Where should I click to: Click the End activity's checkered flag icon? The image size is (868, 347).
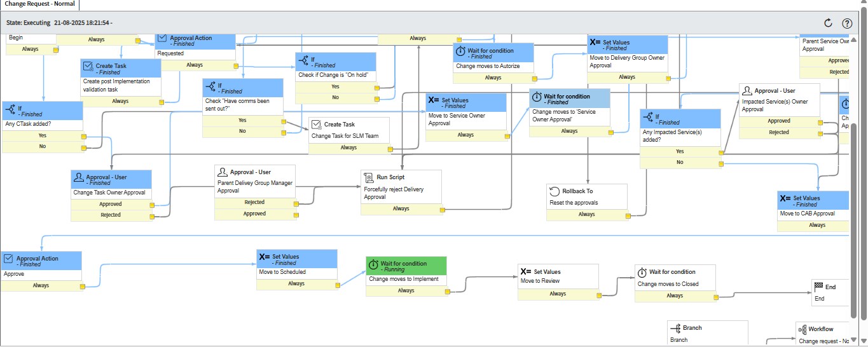(x=818, y=287)
